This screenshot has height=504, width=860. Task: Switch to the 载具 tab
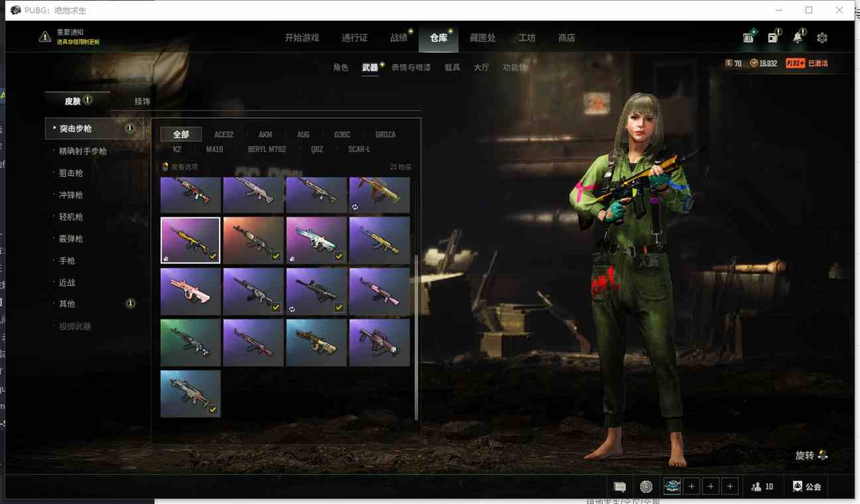coord(452,68)
